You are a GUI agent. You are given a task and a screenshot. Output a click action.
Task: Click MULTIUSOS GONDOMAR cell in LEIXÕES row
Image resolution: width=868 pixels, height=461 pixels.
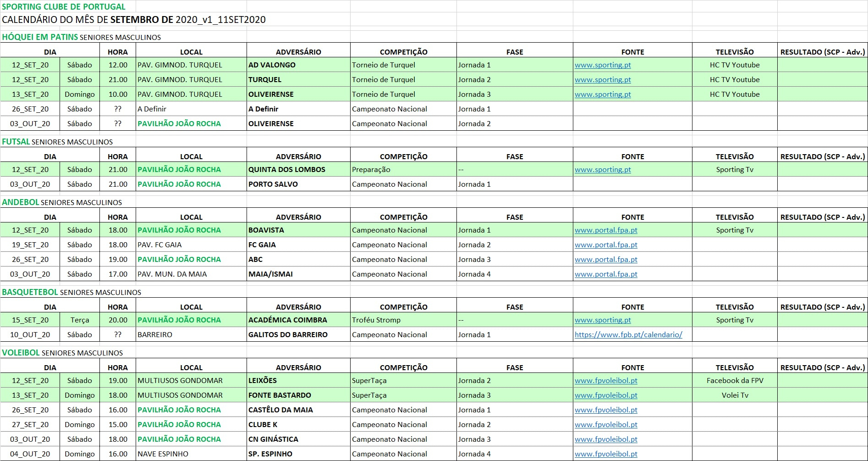(x=191, y=381)
